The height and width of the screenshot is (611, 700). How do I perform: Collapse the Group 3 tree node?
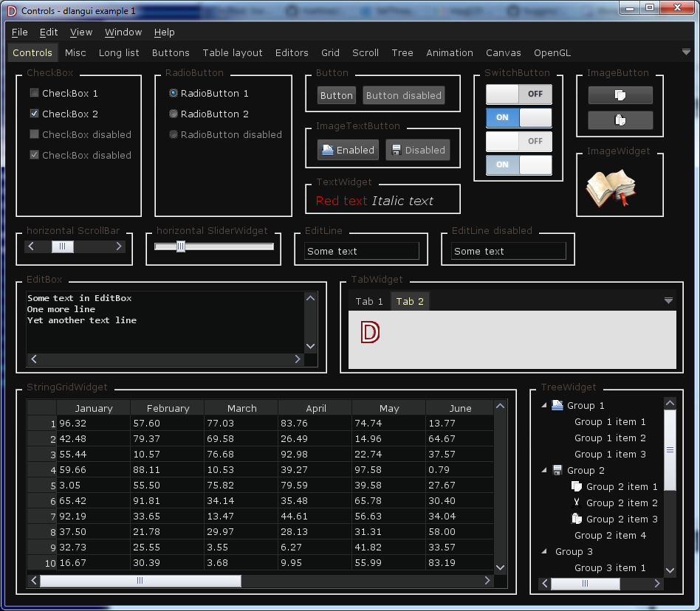[x=544, y=551]
